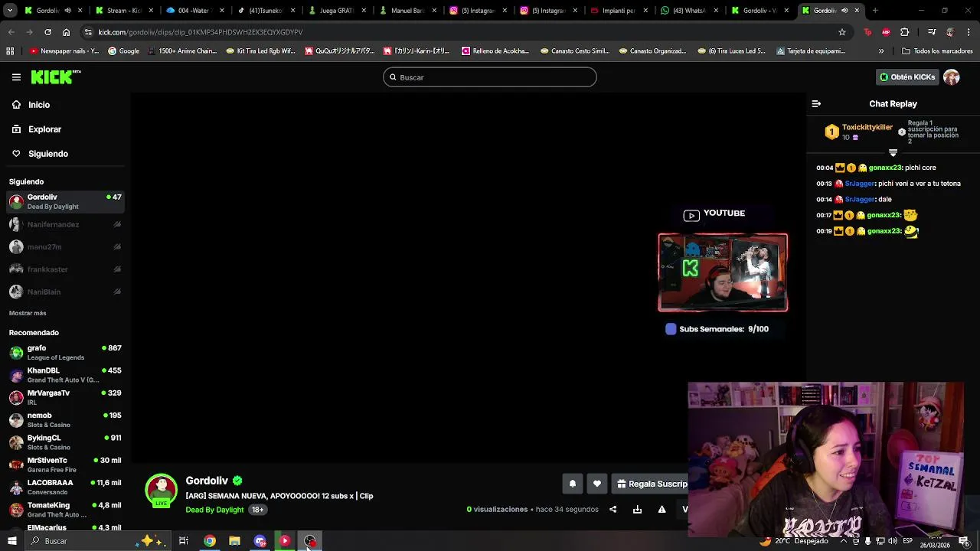980x551 pixels.
Task: Open the hamburger sidebar menu
Action: pyautogui.click(x=16, y=77)
